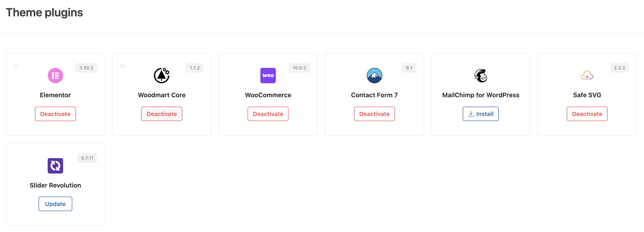
Task: Deactivate the Safe SVG plugin
Action: pos(587,114)
